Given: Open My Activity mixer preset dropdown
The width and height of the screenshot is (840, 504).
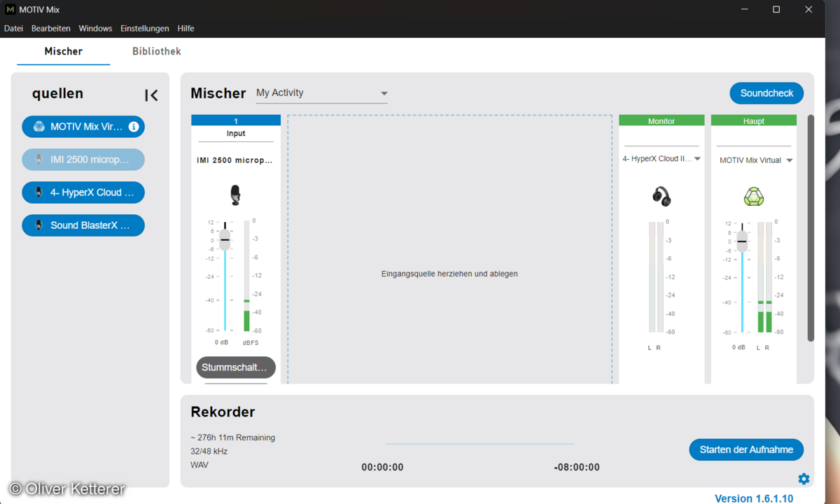Looking at the screenshot, I should coord(322,93).
